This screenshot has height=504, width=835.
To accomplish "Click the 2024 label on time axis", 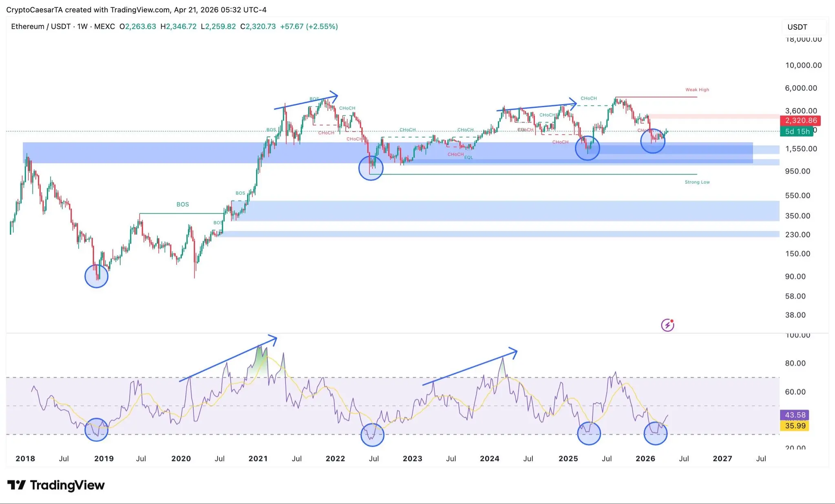I will point(489,458).
